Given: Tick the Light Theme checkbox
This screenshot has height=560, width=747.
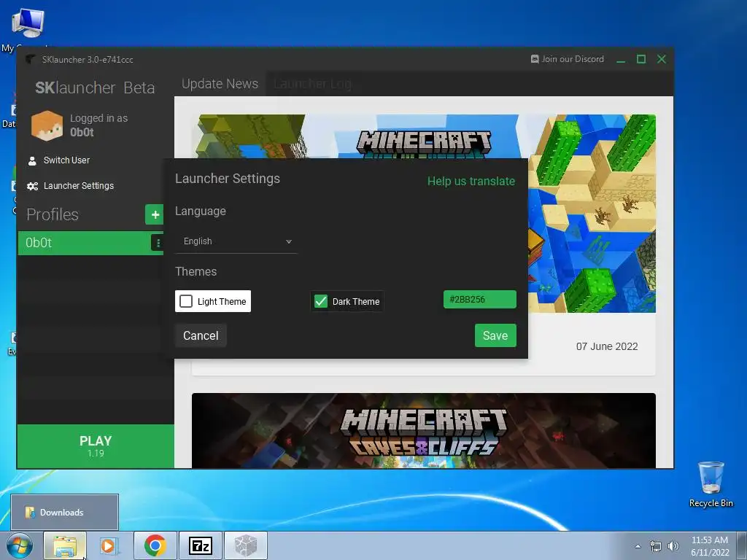Looking at the screenshot, I should [x=186, y=301].
